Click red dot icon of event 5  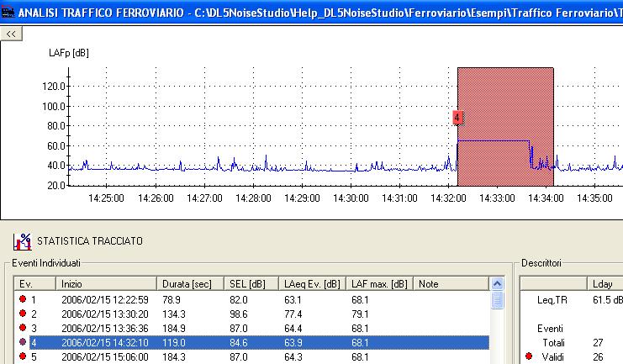pyautogui.click(x=23, y=356)
